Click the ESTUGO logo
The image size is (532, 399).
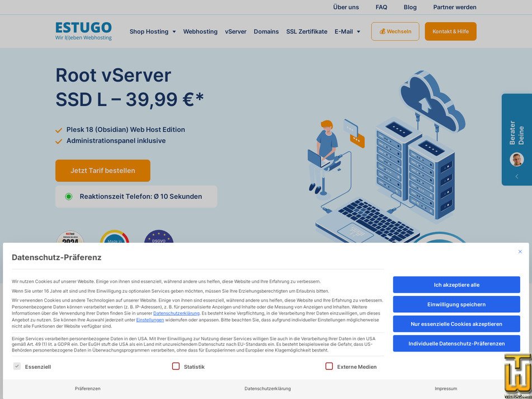83,31
